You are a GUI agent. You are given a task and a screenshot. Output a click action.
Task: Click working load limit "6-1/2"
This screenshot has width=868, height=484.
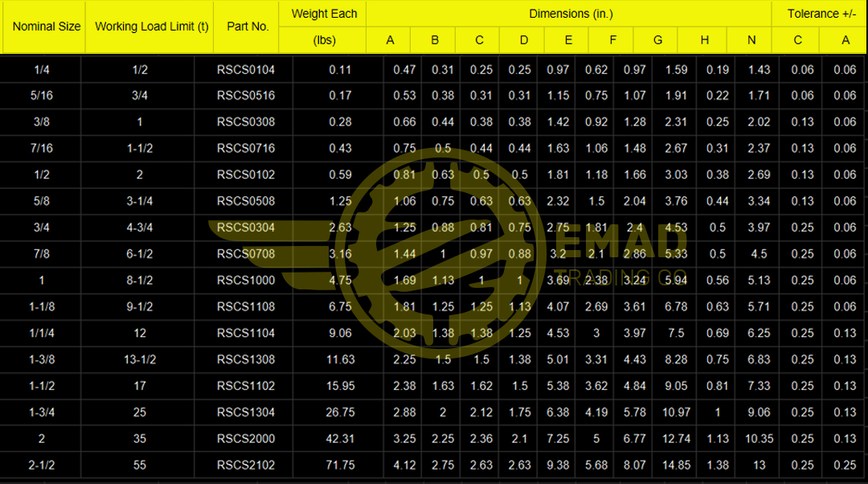[140, 254]
